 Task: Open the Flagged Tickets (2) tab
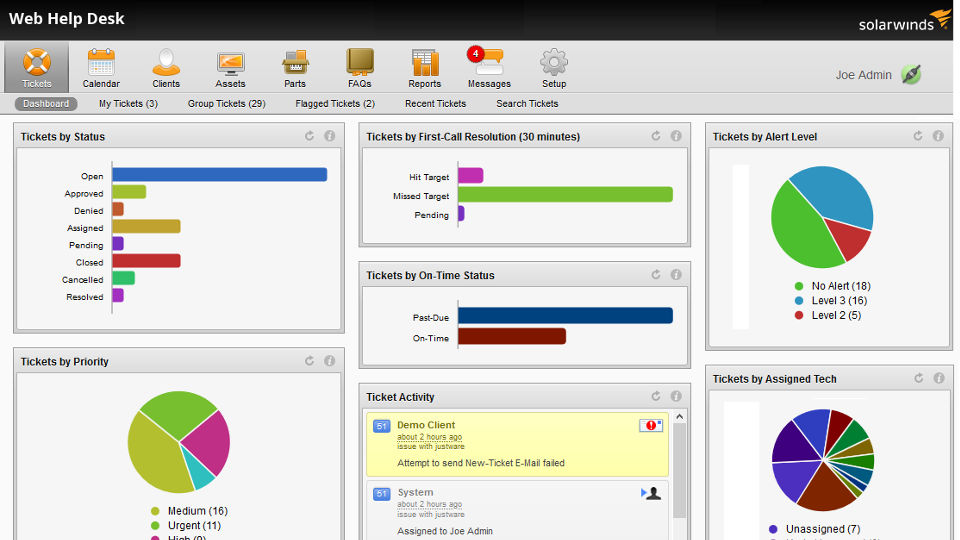tap(335, 104)
